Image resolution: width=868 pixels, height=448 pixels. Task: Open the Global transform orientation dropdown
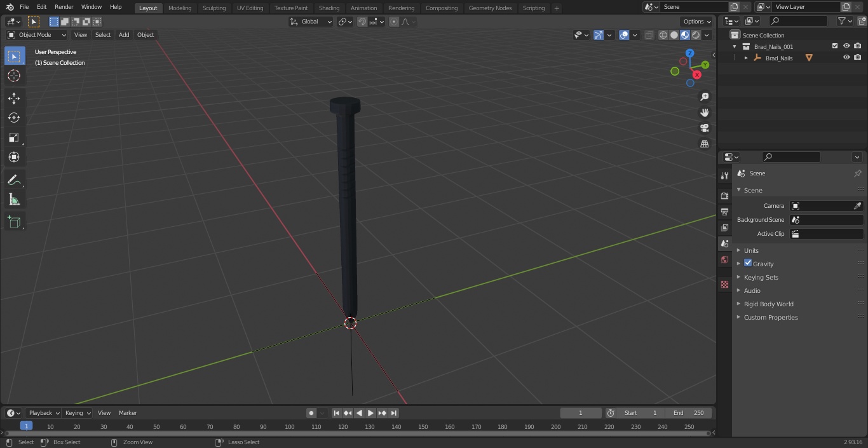311,22
